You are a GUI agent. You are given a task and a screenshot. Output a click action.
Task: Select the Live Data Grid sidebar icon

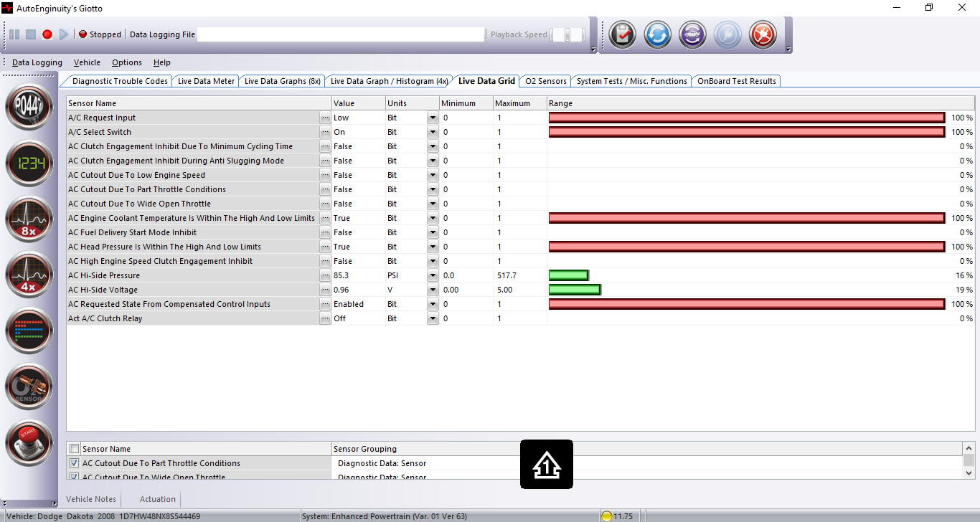[29, 331]
